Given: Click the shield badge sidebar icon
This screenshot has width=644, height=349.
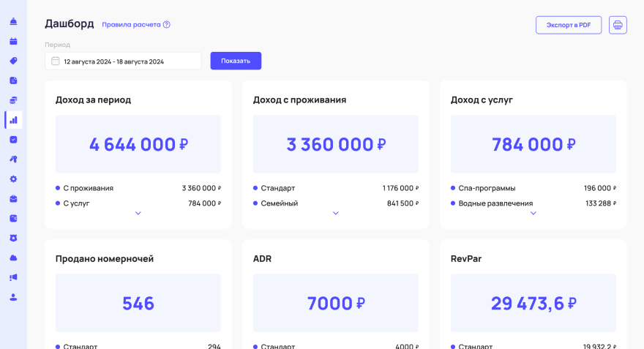Looking at the screenshot, I should coord(13,238).
